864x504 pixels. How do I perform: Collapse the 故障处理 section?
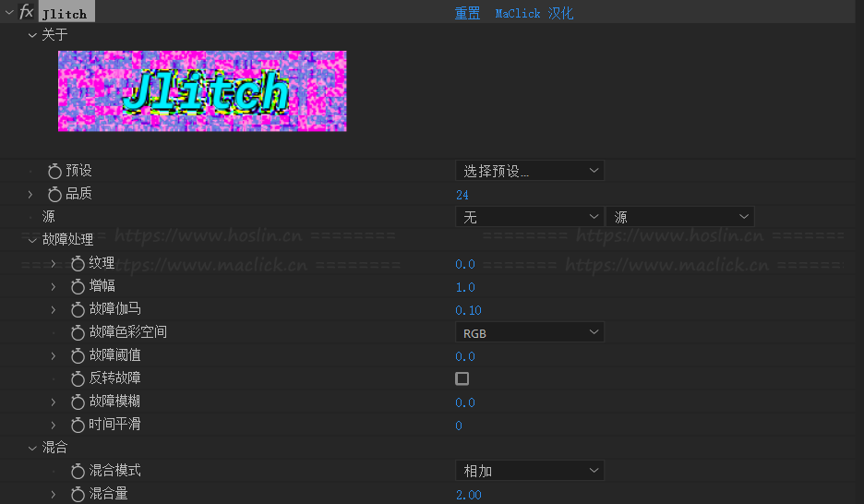pyautogui.click(x=32, y=240)
